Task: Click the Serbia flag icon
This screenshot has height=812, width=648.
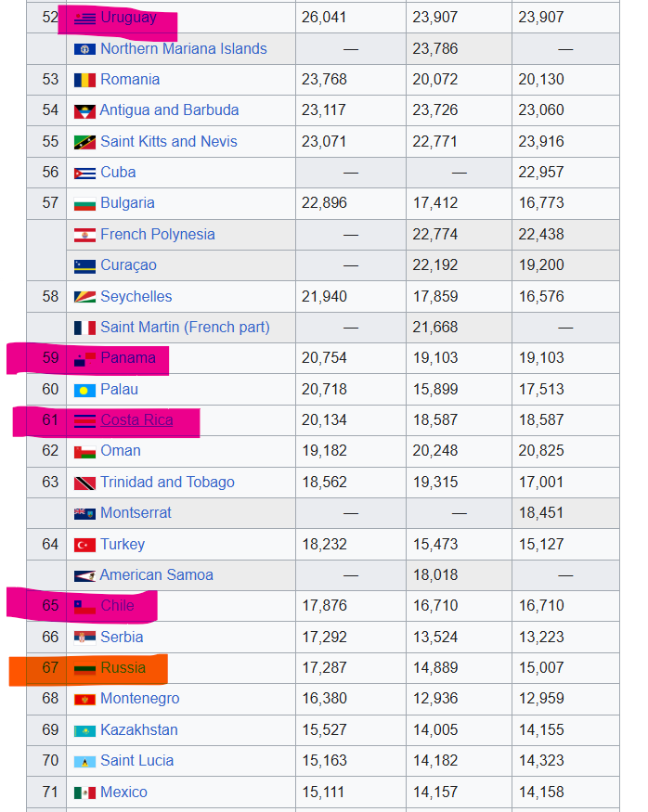Action: [84, 638]
